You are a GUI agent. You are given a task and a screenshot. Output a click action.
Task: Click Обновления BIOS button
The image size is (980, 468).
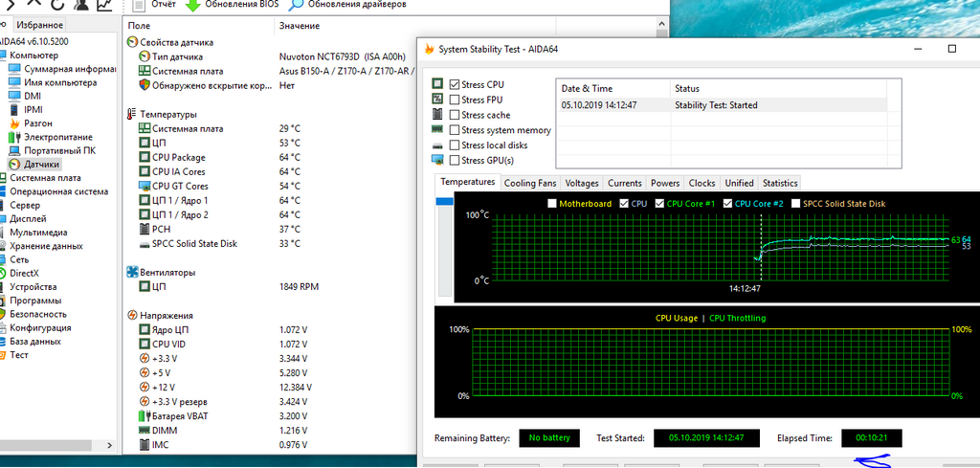point(232,5)
